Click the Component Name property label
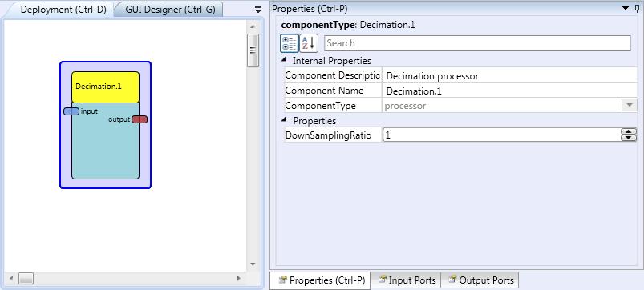 coord(324,91)
